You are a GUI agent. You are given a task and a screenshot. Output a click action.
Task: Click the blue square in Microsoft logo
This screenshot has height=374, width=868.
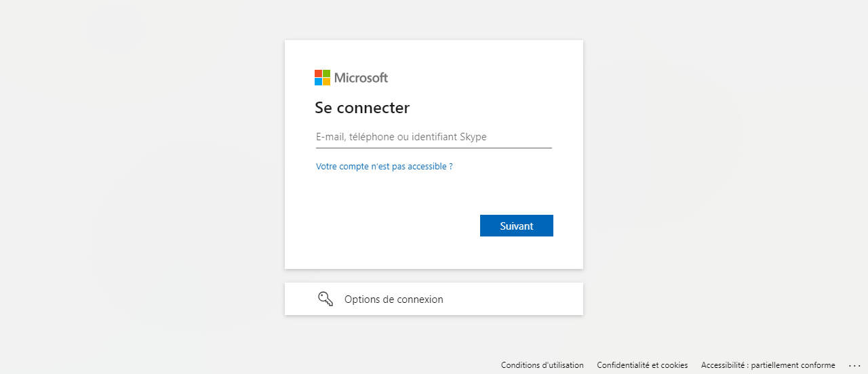click(x=318, y=82)
